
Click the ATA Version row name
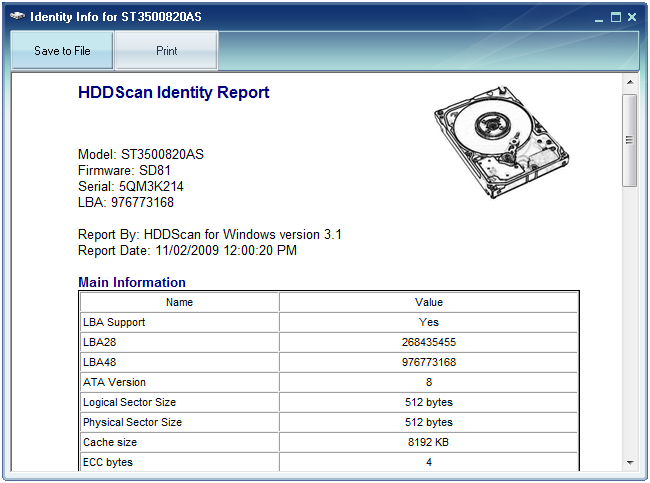click(114, 382)
